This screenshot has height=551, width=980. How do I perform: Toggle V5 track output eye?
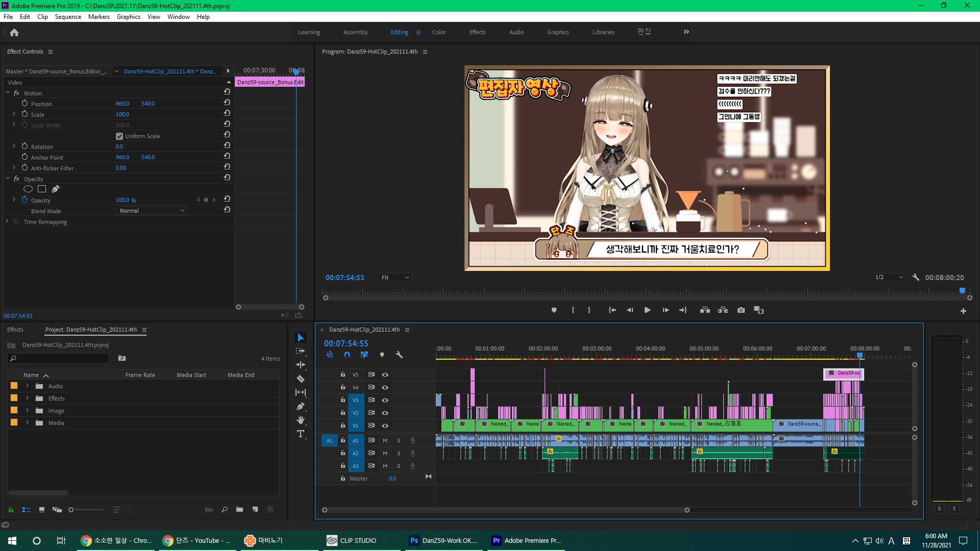[x=385, y=374]
